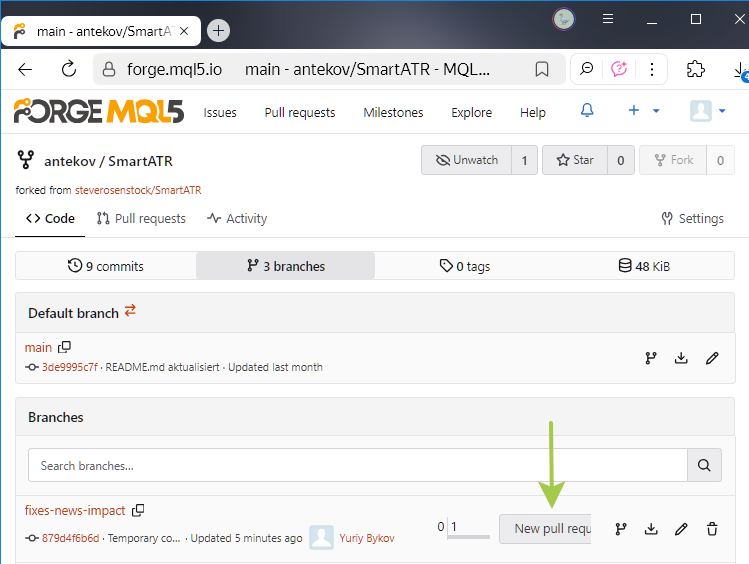Open notifications bell

(587, 111)
